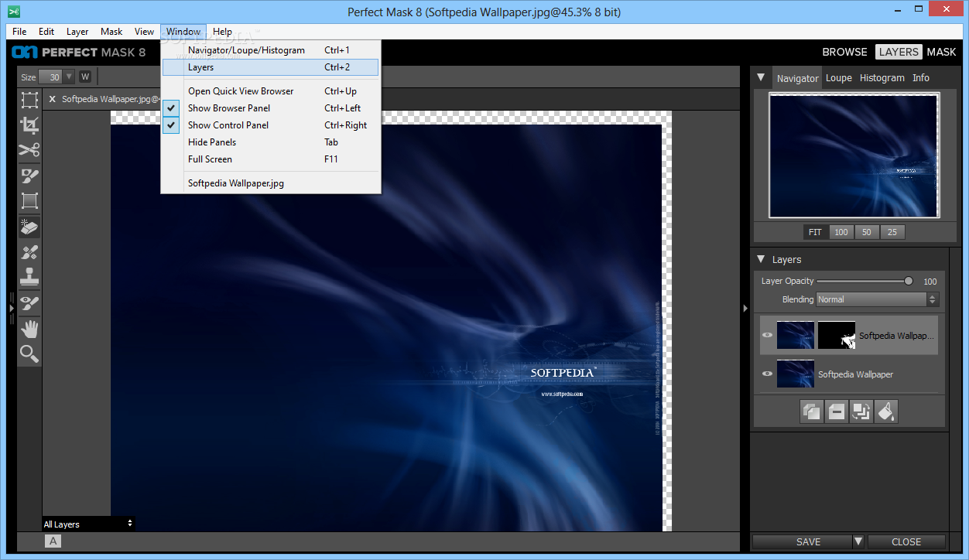This screenshot has height=560, width=969.
Task: Choose Open Quick View Browser menu item
Action: pos(271,91)
